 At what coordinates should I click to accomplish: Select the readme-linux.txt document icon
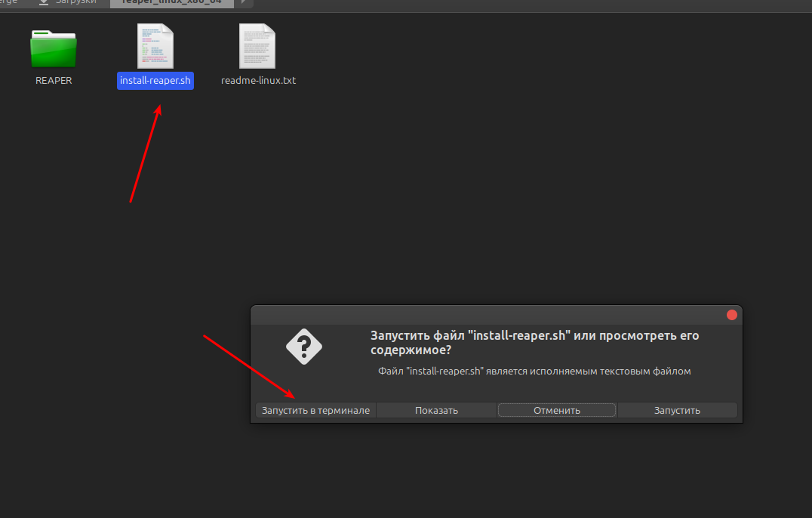[257, 45]
